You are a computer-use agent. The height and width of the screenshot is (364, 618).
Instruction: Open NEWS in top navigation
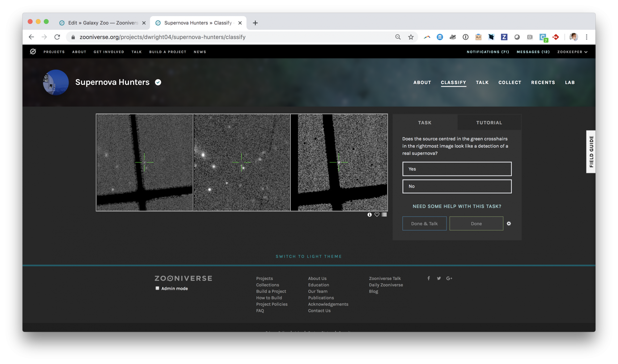(x=200, y=52)
